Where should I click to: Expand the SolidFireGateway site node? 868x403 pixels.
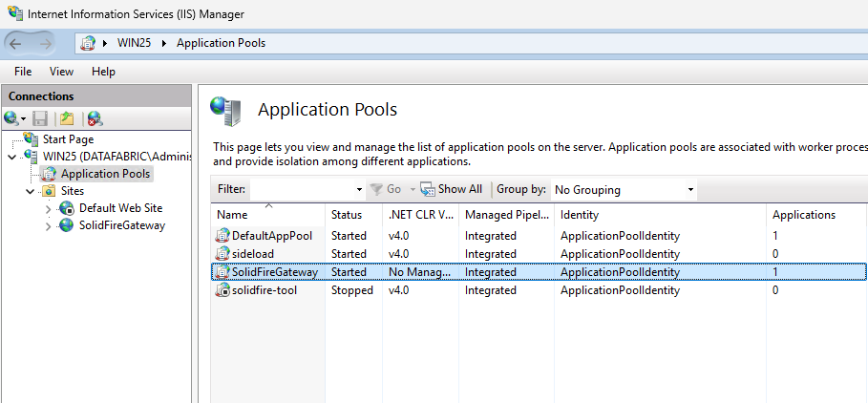tap(48, 226)
